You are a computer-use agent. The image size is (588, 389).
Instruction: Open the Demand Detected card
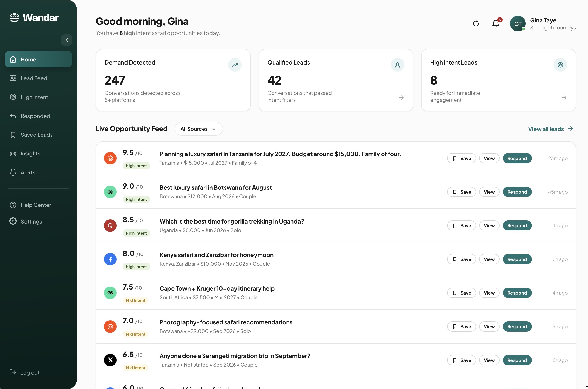tap(173, 80)
